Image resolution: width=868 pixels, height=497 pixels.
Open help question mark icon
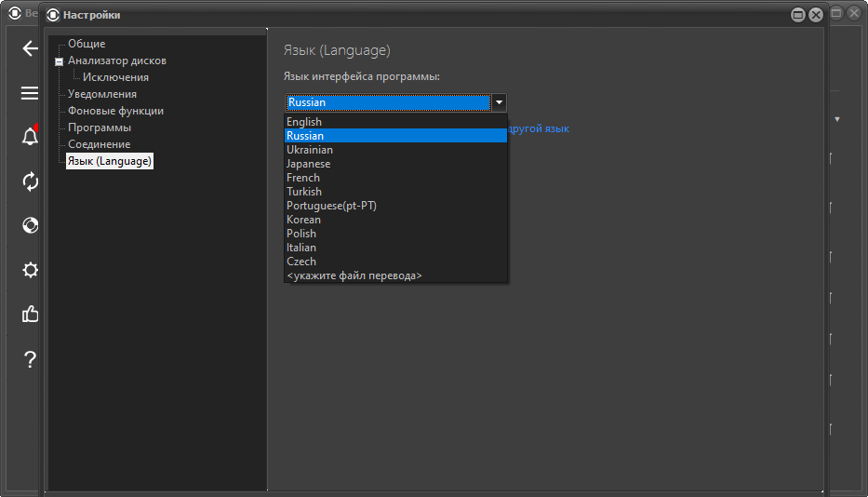30,359
